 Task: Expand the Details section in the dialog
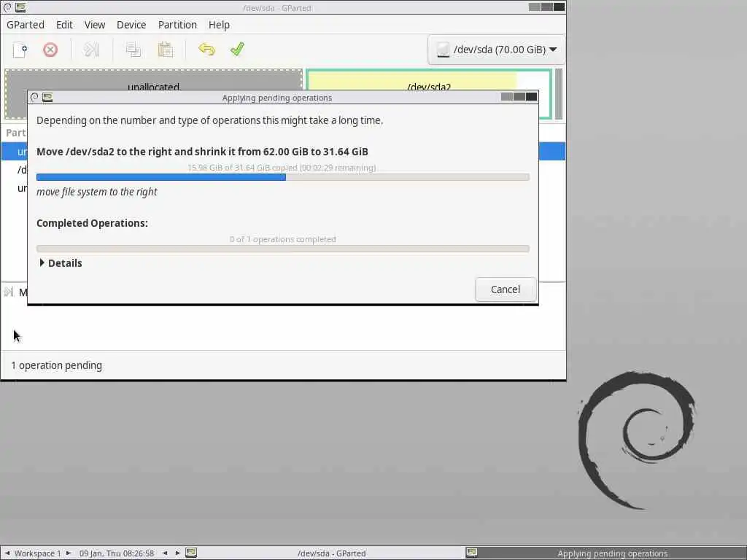(x=61, y=263)
